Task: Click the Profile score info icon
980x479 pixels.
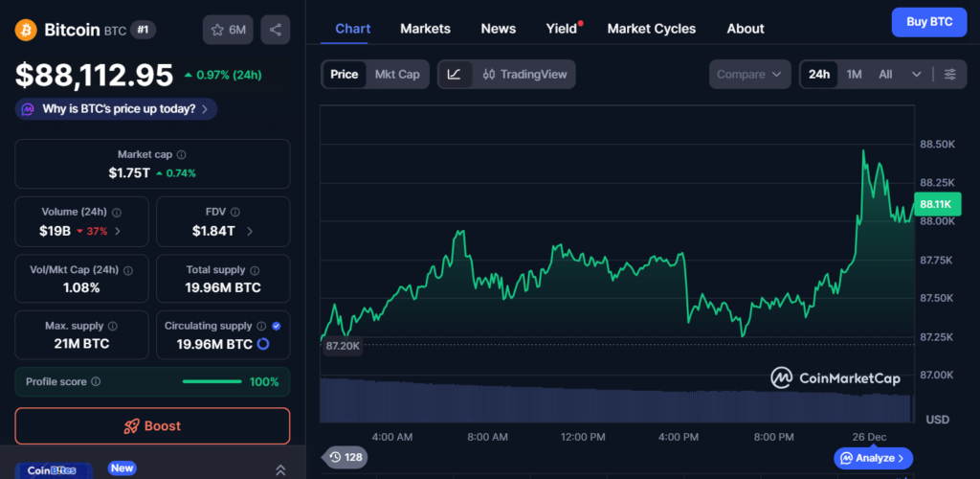Action: point(95,382)
